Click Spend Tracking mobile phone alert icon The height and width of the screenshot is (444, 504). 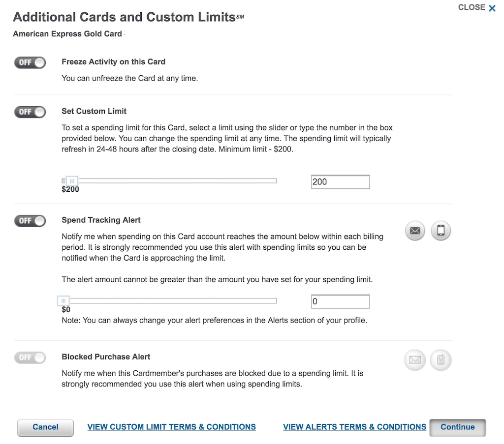441,231
